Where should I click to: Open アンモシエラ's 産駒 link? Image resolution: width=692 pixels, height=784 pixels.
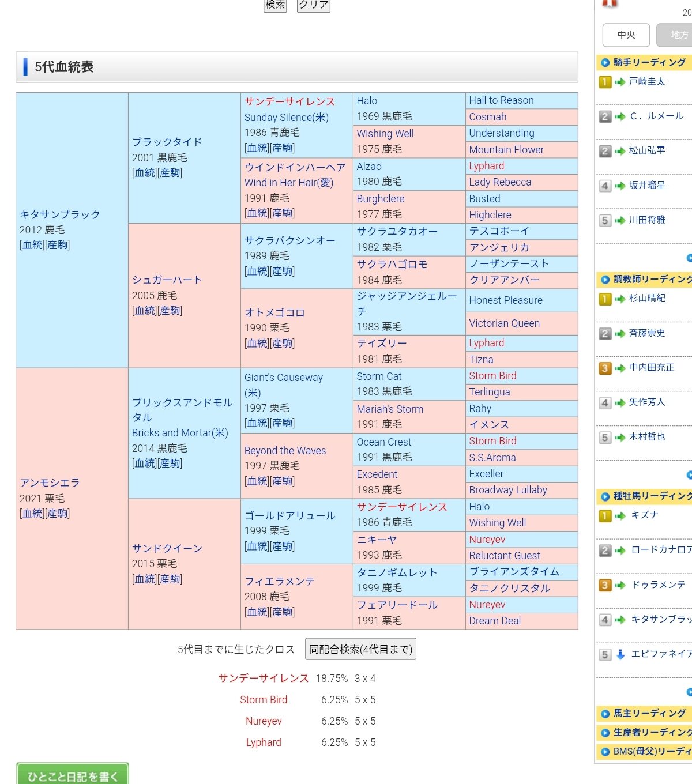click(x=58, y=514)
